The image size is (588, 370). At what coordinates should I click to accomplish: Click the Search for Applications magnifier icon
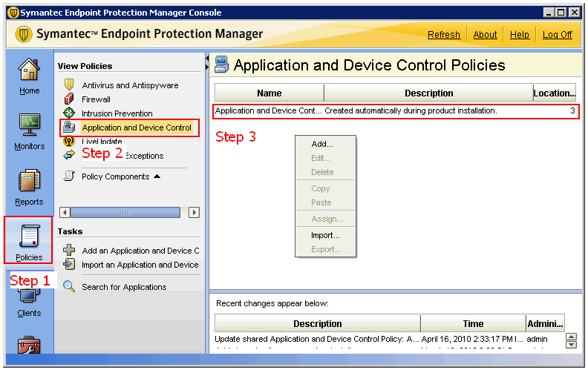[x=69, y=286]
